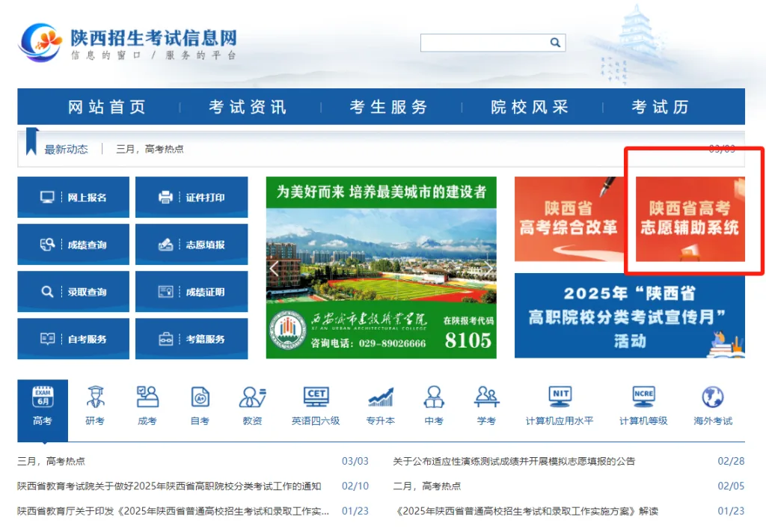The width and height of the screenshot is (766, 532).
Task: Click the 02/05 date text
Action: pyautogui.click(x=731, y=486)
